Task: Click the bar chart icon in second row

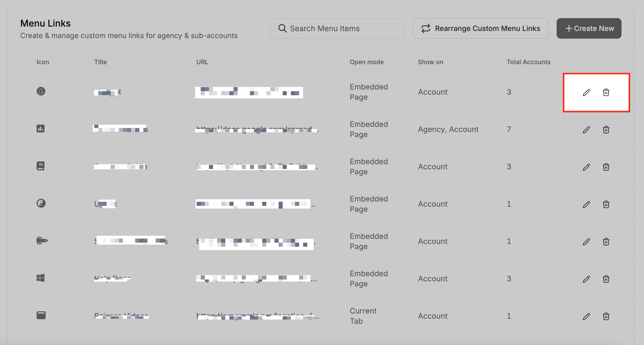Action: pyautogui.click(x=40, y=129)
